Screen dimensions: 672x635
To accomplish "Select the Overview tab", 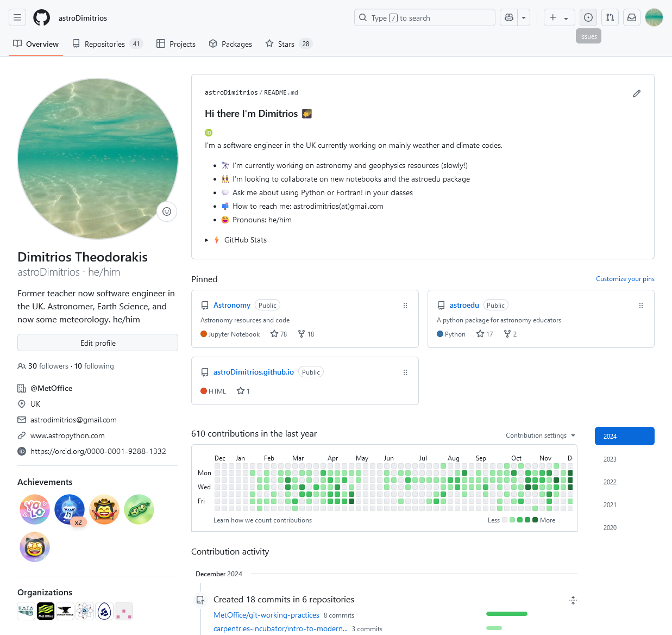I will coord(36,44).
